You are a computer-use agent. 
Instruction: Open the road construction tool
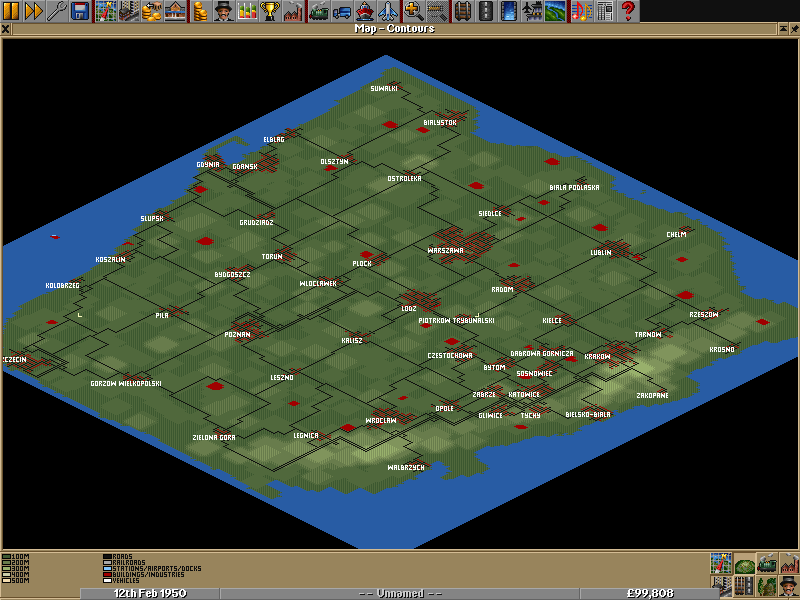(486, 11)
